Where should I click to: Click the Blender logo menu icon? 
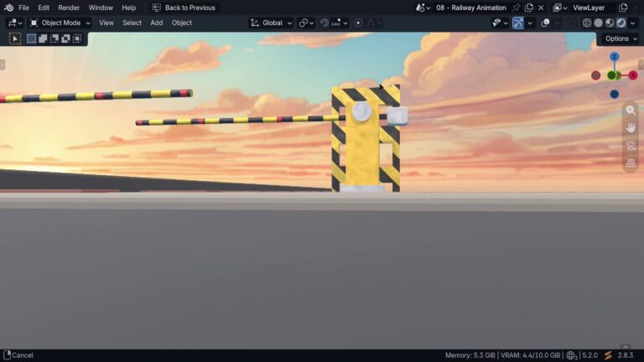click(x=8, y=8)
